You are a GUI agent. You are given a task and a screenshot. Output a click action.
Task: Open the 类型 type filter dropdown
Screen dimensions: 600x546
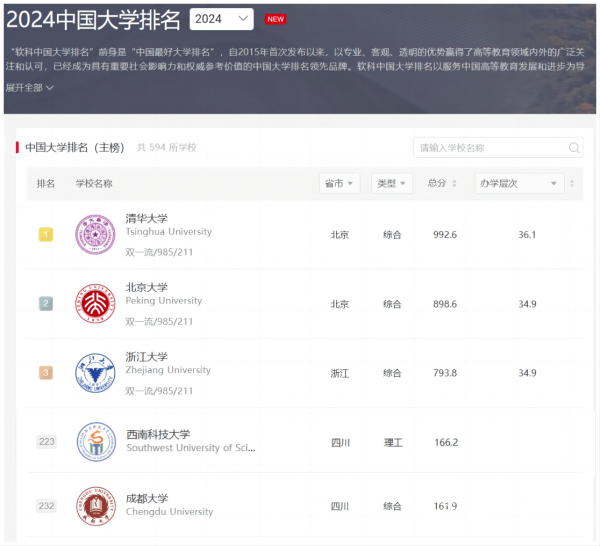click(x=391, y=184)
